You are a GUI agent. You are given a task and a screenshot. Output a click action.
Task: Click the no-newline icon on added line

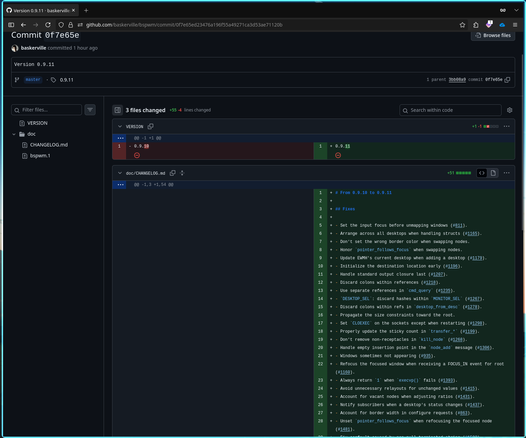[x=338, y=155]
